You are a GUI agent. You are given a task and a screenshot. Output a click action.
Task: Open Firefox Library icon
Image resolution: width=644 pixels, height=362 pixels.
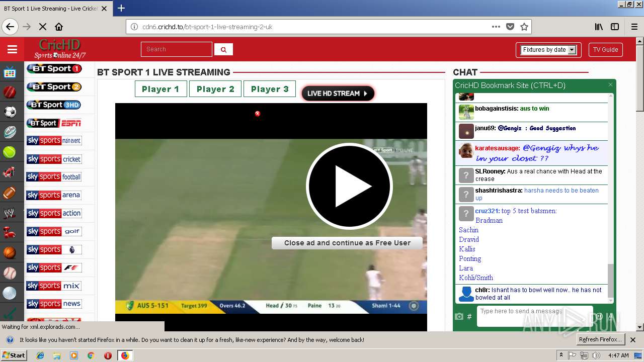click(599, 27)
